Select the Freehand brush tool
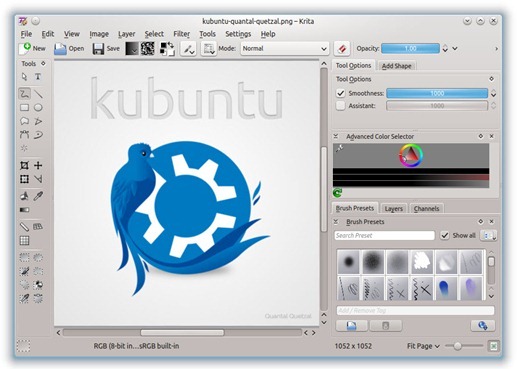The width and height of the screenshot is (524, 369). [x=24, y=94]
